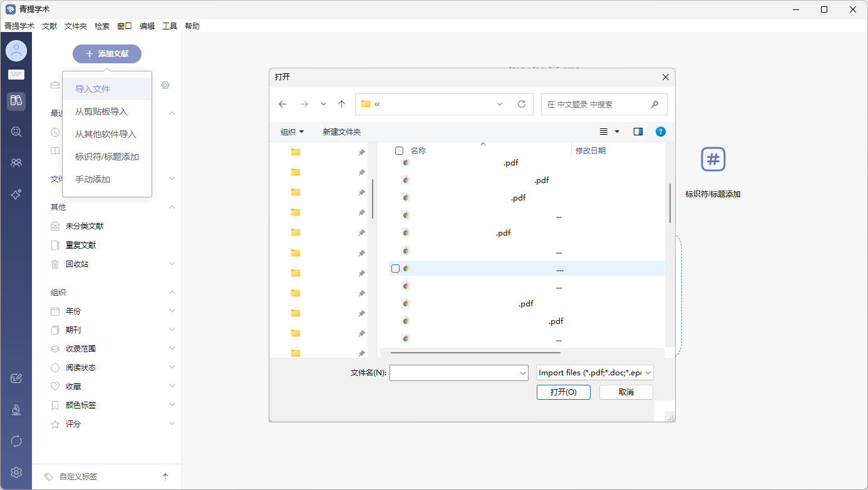The width and height of the screenshot is (868, 490).
Task: Click the # 标识符/标题添加 icon in main window
Action: [713, 159]
